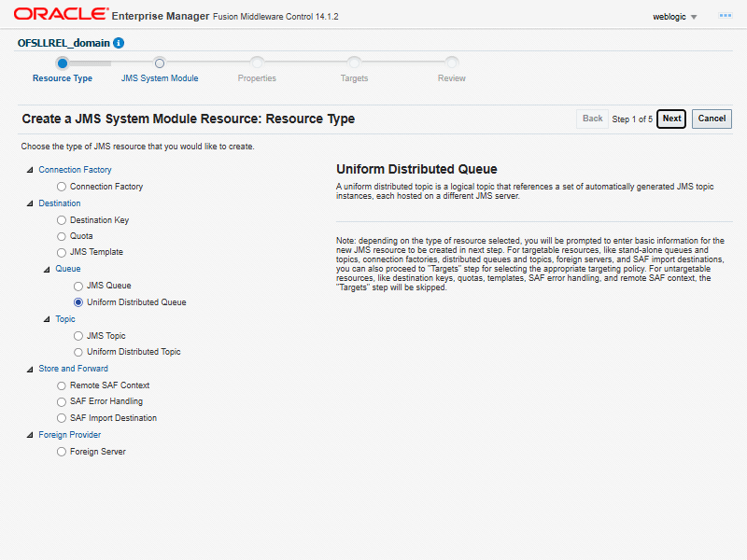The height and width of the screenshot is (560, 747).
Task: Go to the Targets step label
Action: (x=354, y=78)
